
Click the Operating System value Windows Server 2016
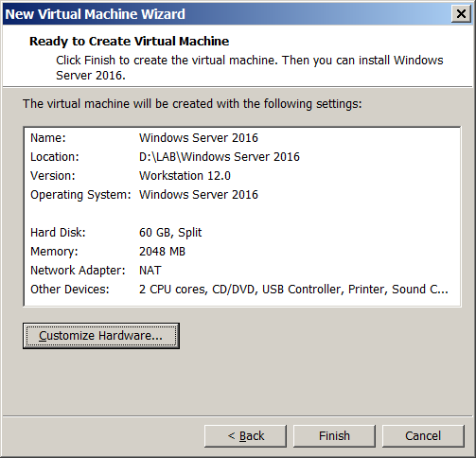[199, 195]
